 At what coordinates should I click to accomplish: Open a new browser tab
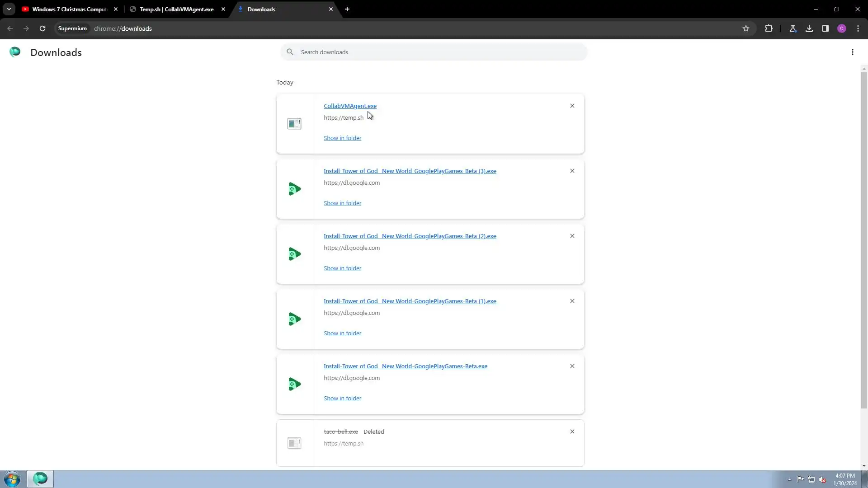point(347,9)
